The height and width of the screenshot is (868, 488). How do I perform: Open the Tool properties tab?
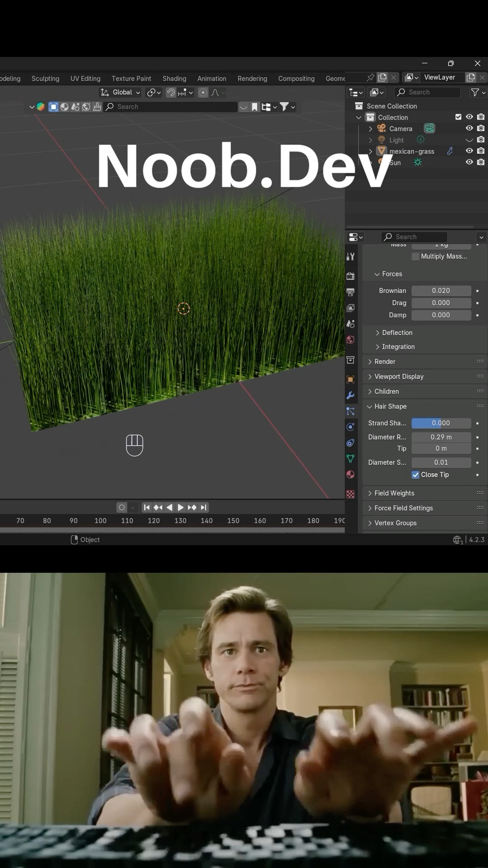350,257
